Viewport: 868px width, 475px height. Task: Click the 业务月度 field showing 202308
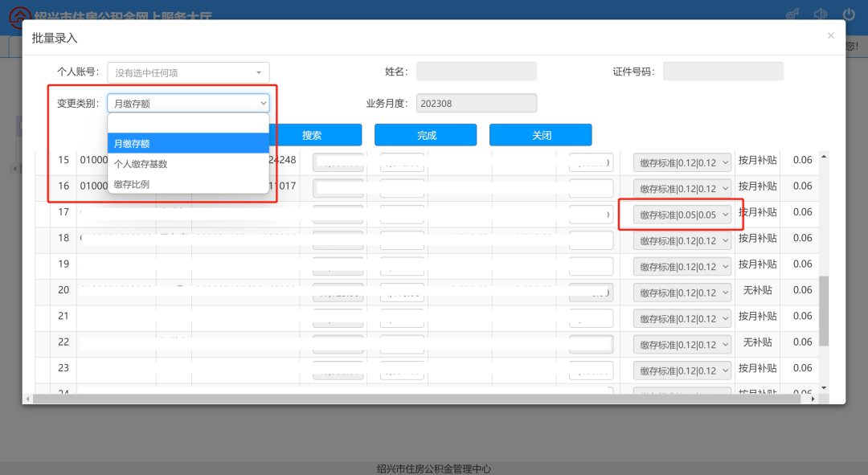(x=477, y=104)
